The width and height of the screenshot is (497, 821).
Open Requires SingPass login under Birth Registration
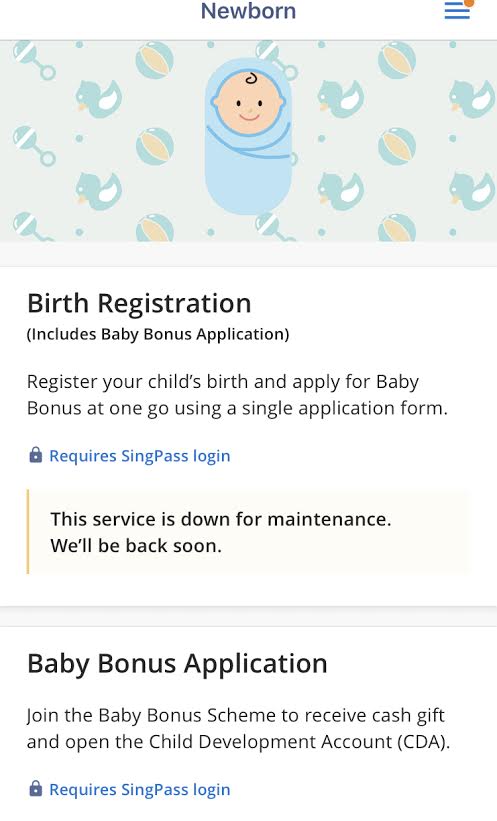pyautogui.click(x=140, y=456)
